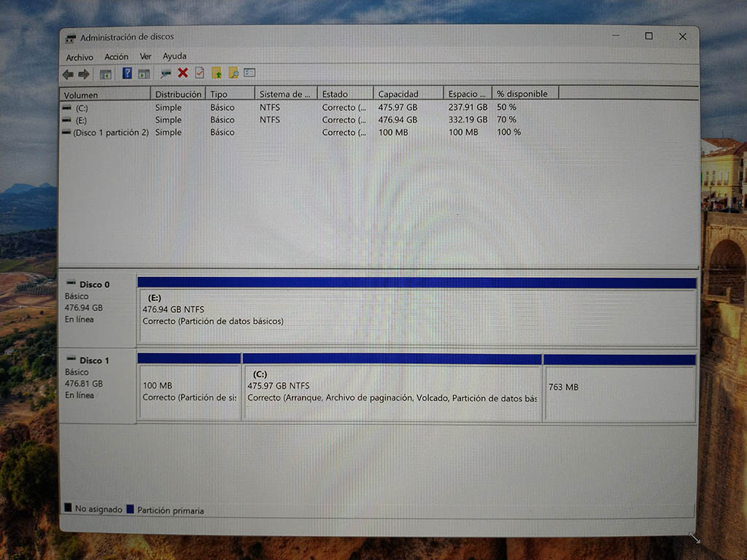Click the folder icon with magnifying glass
This screenshot has height=560, width=747.
coord(233,73)
